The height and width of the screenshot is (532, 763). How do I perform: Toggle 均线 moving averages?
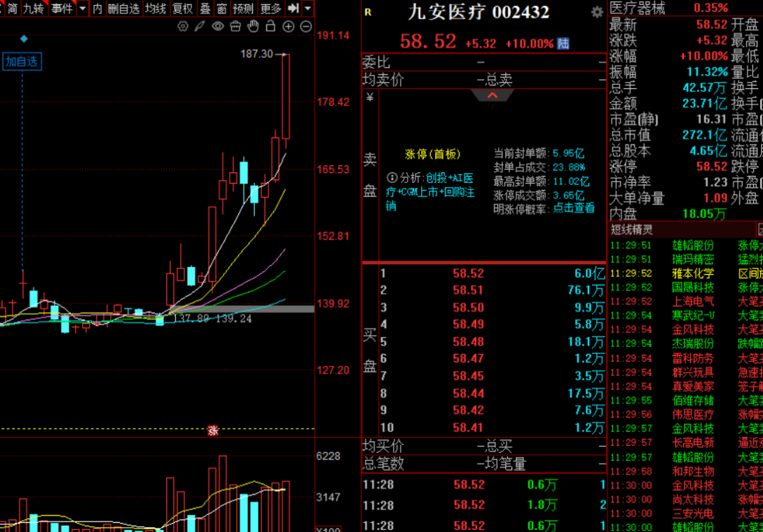pos(155,8)
